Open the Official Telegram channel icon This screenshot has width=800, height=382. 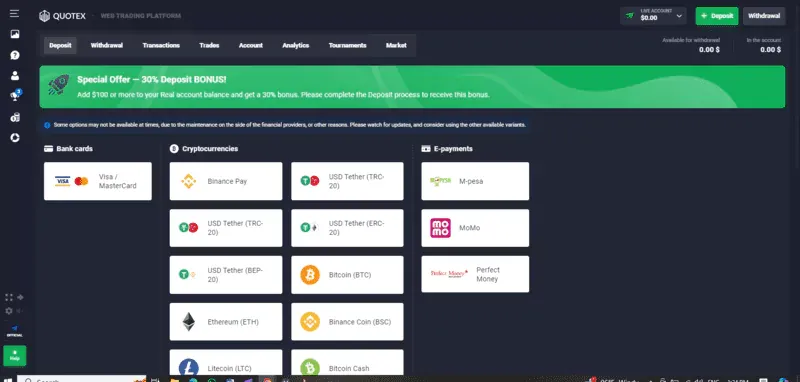point(15,332)
